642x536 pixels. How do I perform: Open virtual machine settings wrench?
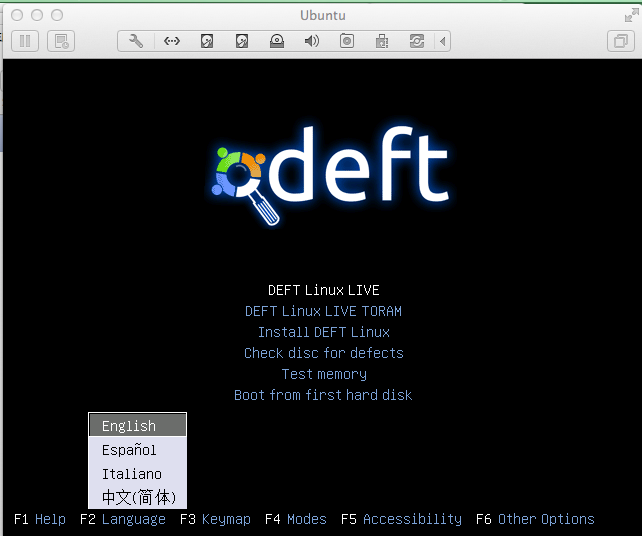click(136, 41)
